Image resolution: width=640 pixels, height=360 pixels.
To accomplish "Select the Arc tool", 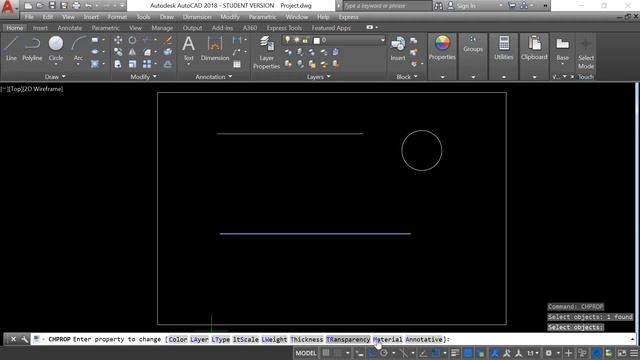I will 78,48.
